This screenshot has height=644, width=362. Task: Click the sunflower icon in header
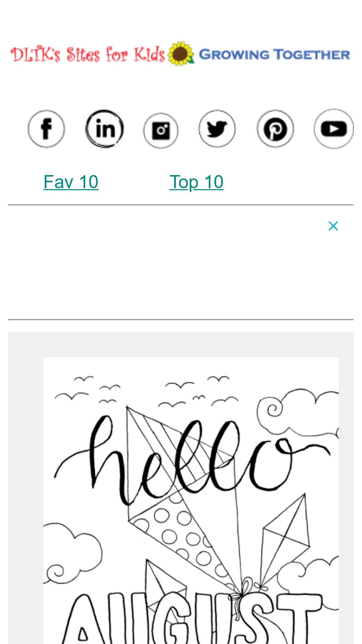(181, 54)
